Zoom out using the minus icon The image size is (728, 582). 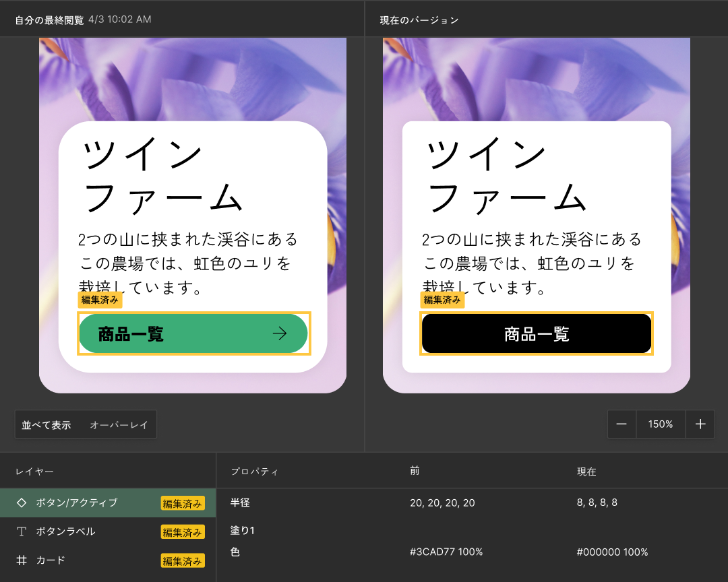(621, 424)
